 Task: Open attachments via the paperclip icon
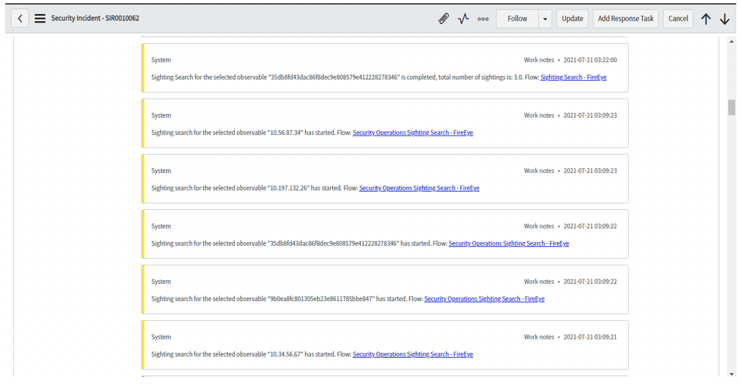point(443,18)
